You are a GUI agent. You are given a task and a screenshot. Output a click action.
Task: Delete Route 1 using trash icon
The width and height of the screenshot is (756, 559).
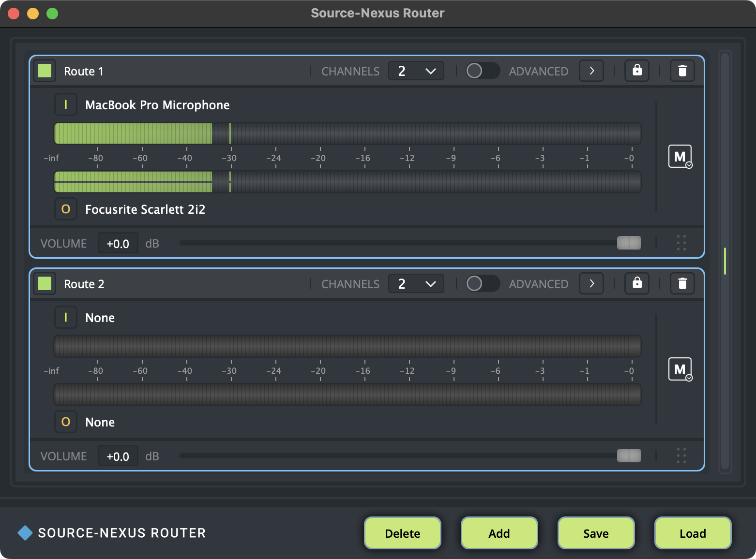(682, 71)
